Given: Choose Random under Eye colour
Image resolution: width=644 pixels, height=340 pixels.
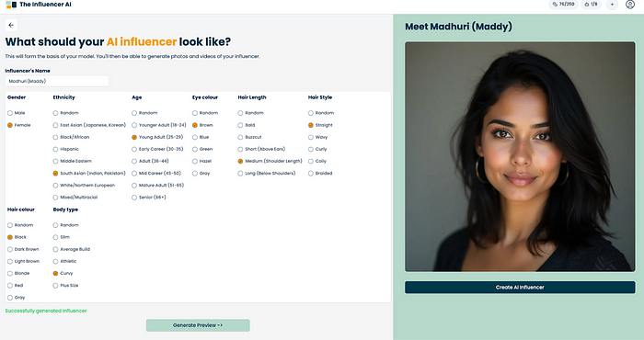Looking at the screenshot, I should [205, 113].
